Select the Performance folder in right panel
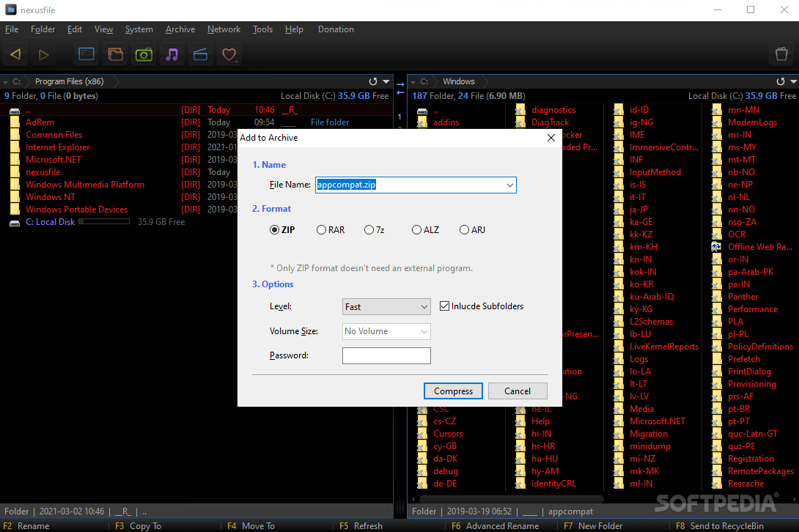Screen dimensions: 799x532 753,309
